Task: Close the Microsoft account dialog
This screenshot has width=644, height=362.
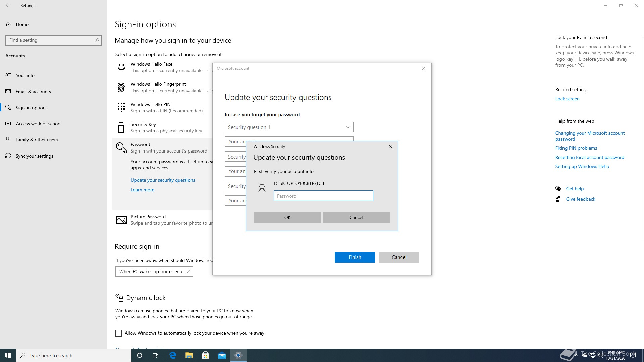Action: pyautogui.click(x=424, y=68)
